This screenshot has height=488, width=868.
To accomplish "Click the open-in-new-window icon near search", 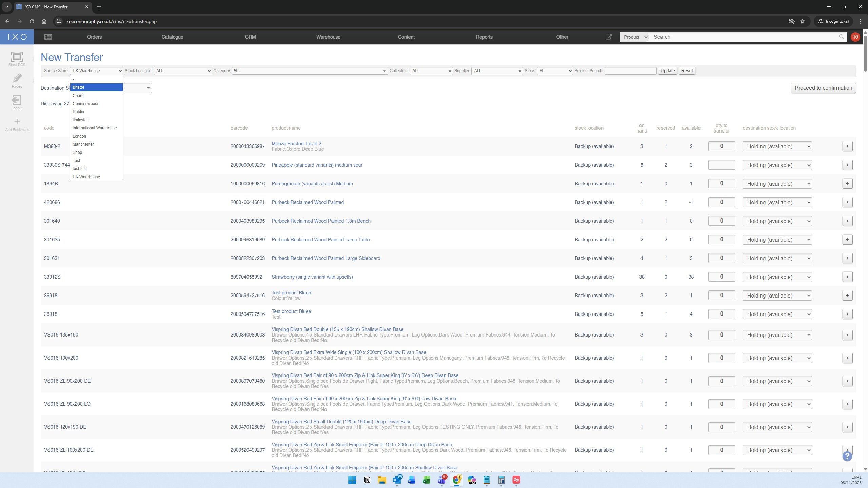I will (x=609, y=37).
